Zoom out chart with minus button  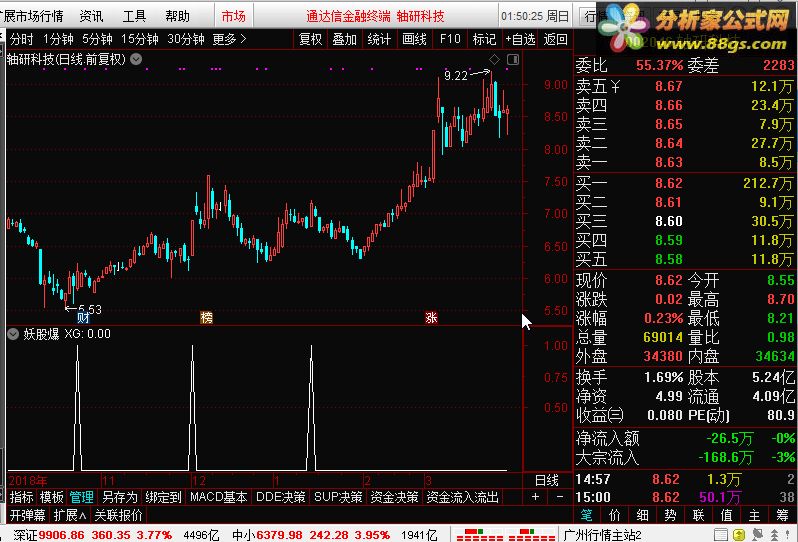tap(560, 497)
